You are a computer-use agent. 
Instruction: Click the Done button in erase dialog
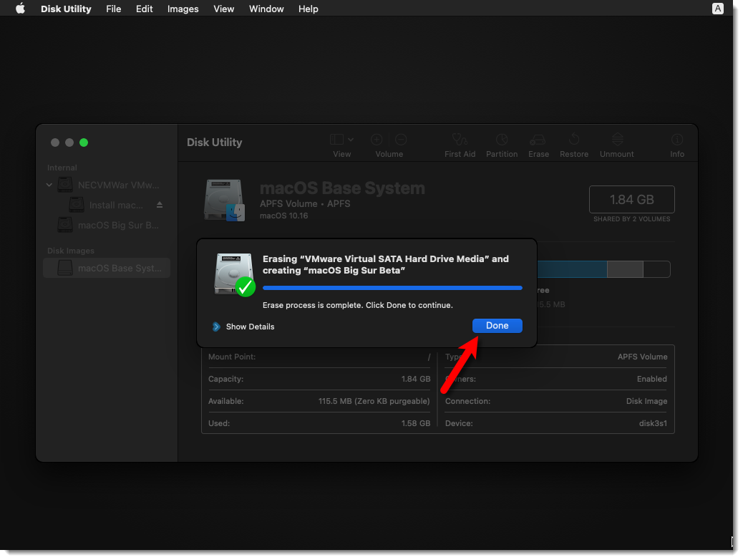coord(497,326)
